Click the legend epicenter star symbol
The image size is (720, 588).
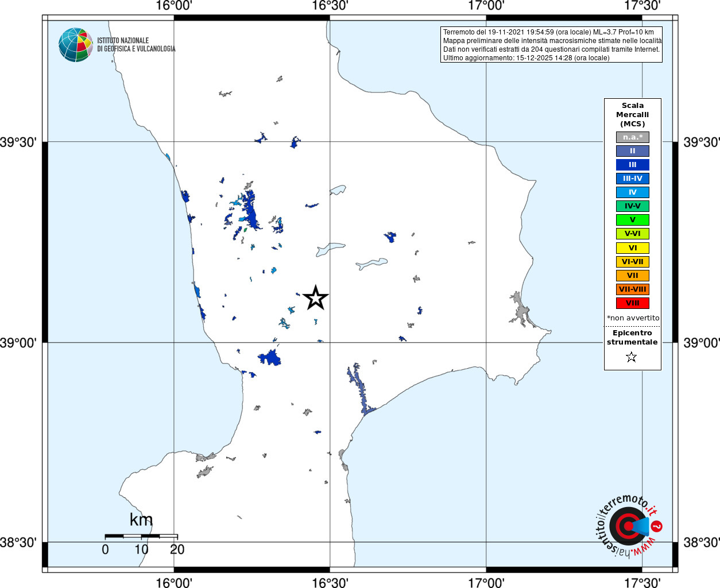(632, 357)
